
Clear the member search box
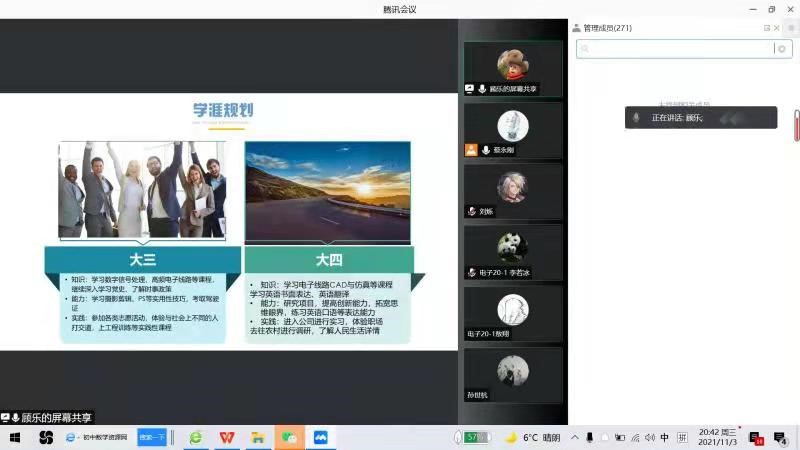pyautogui.click(x=781, y=48)
